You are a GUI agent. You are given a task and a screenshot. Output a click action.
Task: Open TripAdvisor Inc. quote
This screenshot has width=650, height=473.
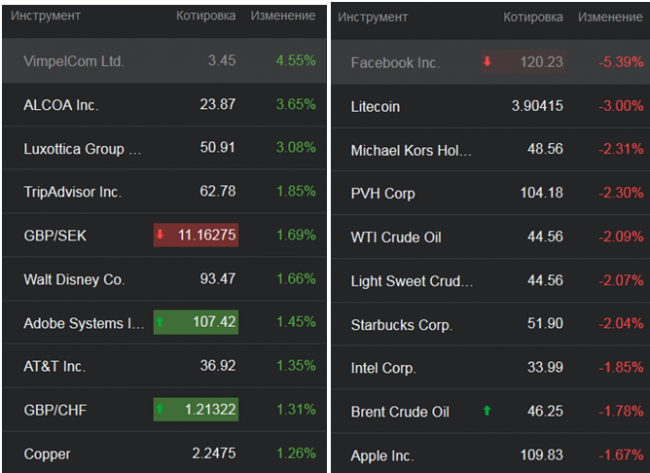tap(72, 192)
